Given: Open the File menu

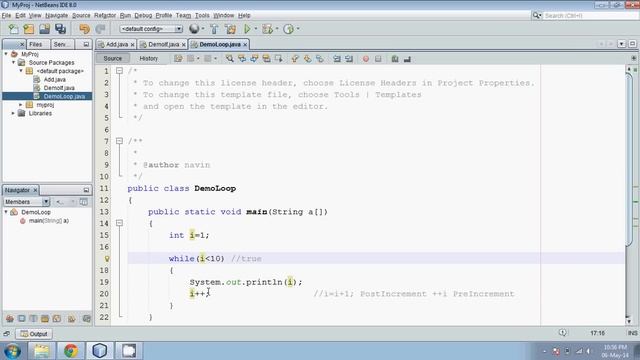Looking at the screenshot, I should pyautogui.click(x=6, y=16).
